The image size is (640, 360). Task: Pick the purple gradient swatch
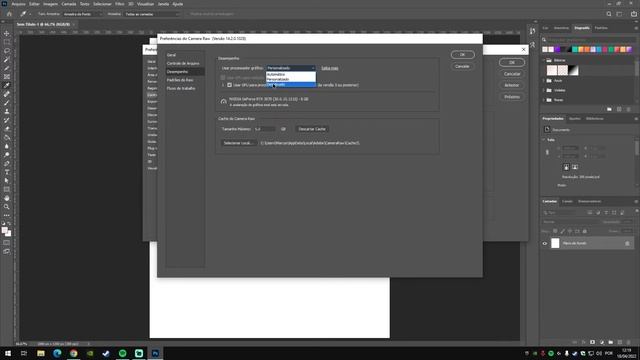tap(557, 49)
